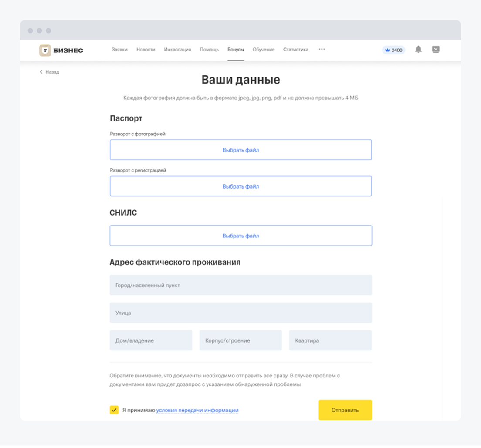481x448 pixels.
Task: Uncheck the Я принимаю checkbox
Action: coord(114,410)
